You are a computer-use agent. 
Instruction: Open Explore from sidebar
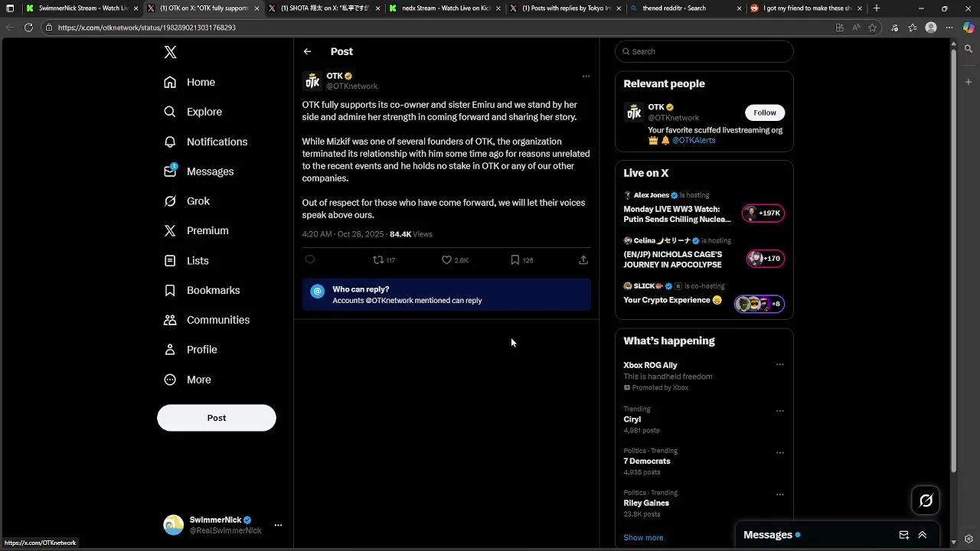point(193,112)
